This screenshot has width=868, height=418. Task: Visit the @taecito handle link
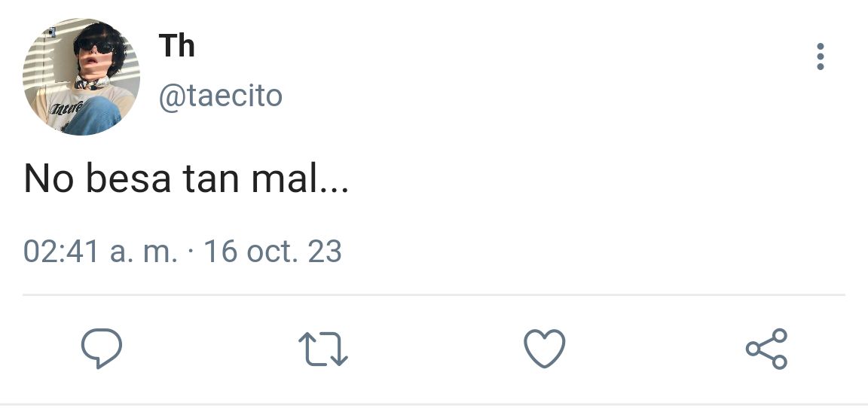(220, 96)
